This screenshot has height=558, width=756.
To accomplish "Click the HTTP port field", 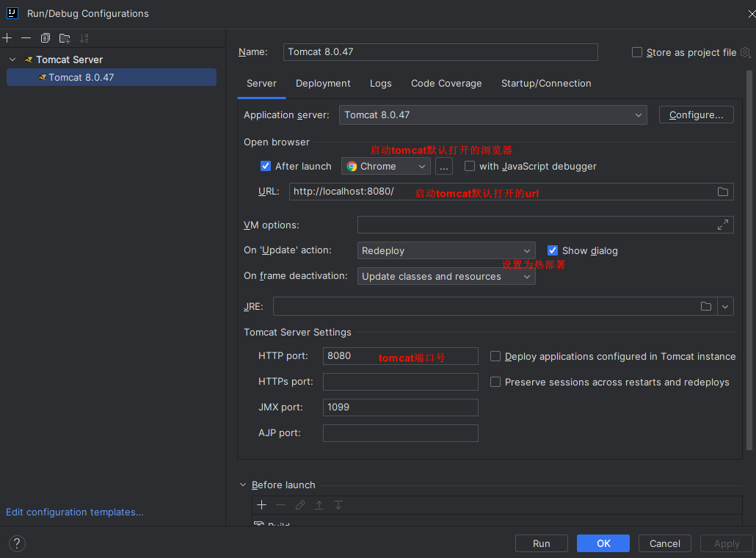I will pos(401,356).
